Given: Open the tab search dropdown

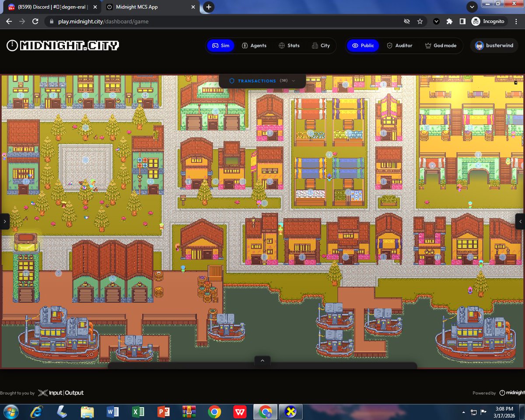Looking at the screenshot, I should [x=471, y=7].
